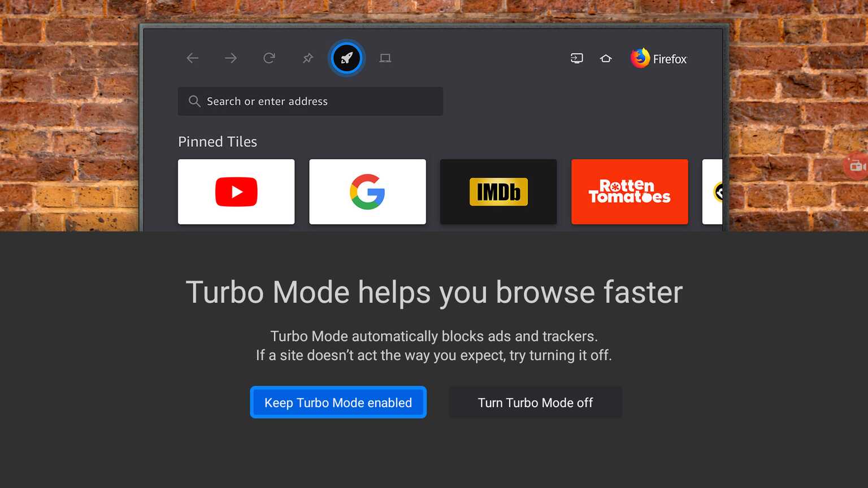Screen dimensions: 868x488
Task: Click the reload page icon
Action: [x=269, y=58]
